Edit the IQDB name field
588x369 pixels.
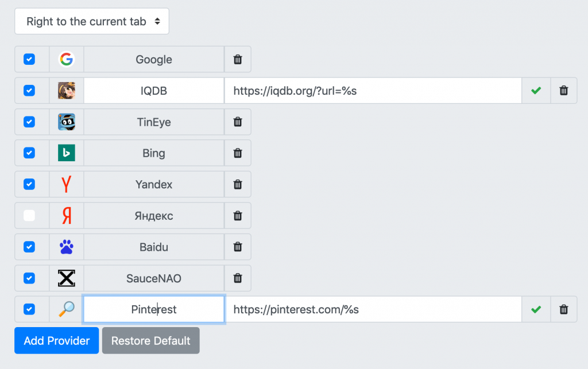pos(154,91)
